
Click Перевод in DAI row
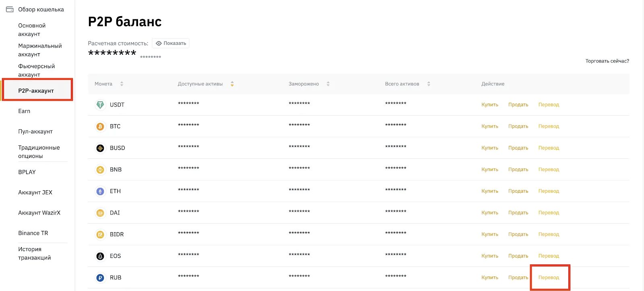point(549,213)
